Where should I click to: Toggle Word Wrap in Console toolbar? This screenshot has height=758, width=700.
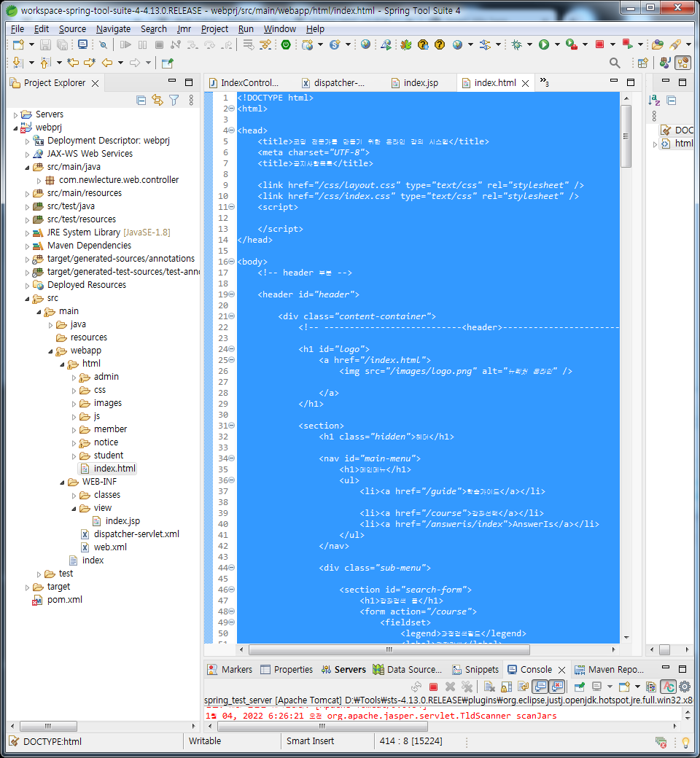tap(523, 687)
